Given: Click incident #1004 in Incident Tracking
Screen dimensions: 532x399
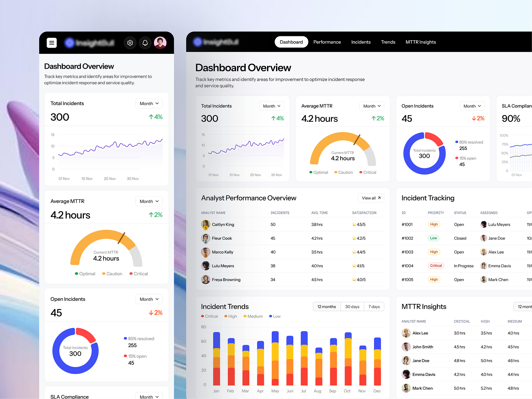Looking at the screenshot, I should [407, 266].
